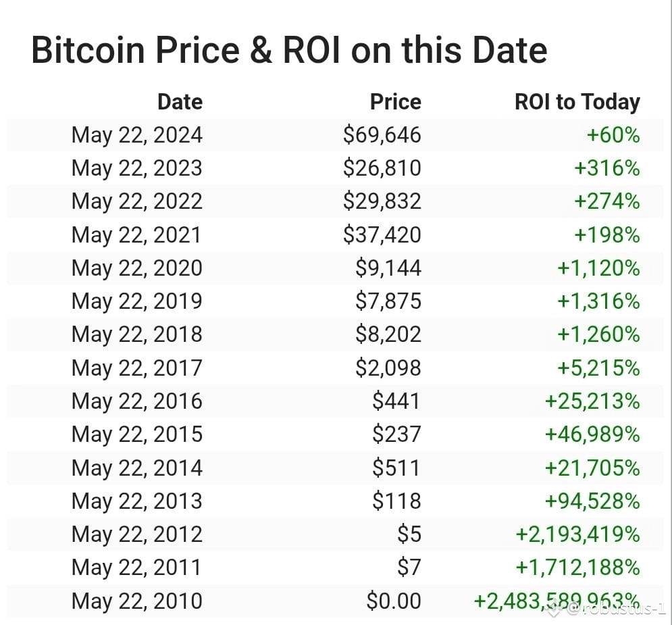
Task: Select the May 22, 2024 date cell
Action: 137,135
